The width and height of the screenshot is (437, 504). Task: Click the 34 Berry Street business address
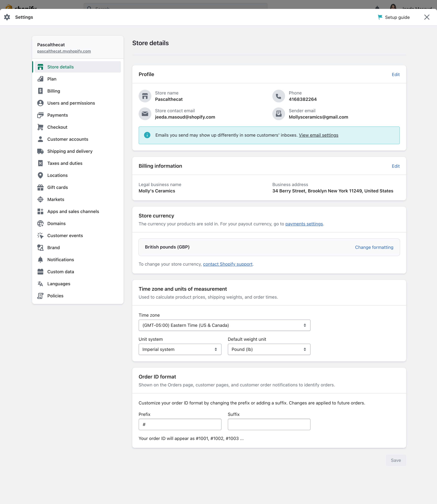point(333,191)
